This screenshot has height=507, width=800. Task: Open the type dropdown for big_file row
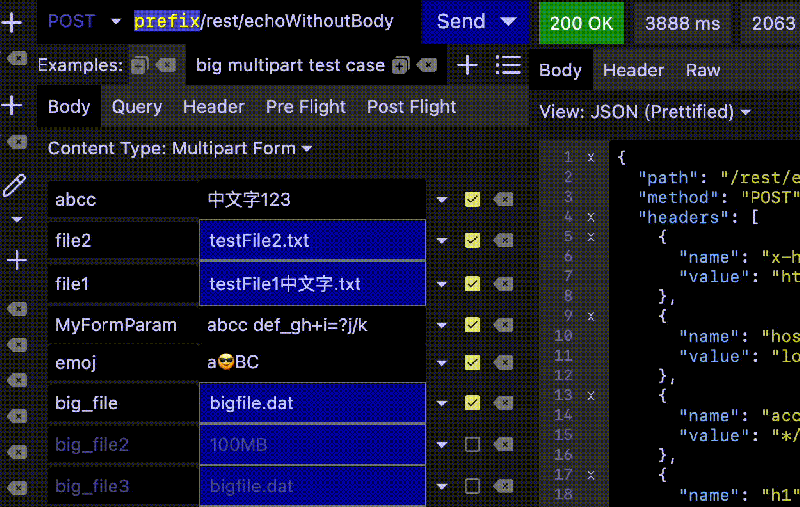[x=442, y=403]
